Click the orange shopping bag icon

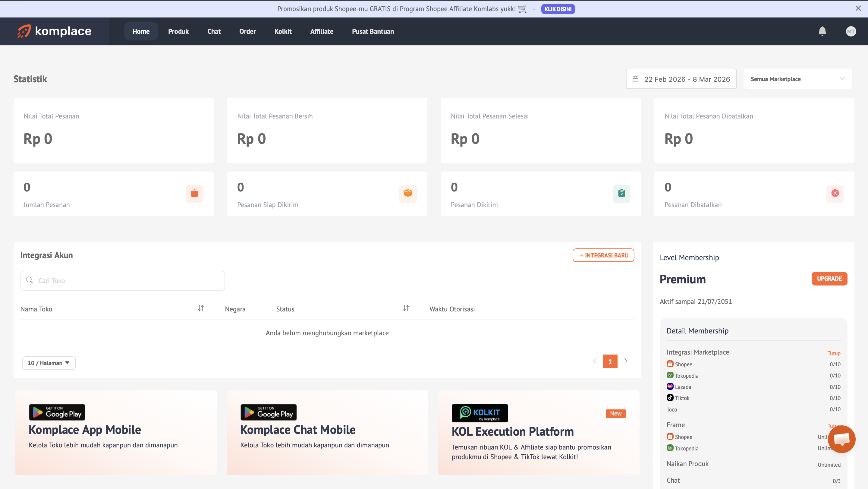pos(194,194)
